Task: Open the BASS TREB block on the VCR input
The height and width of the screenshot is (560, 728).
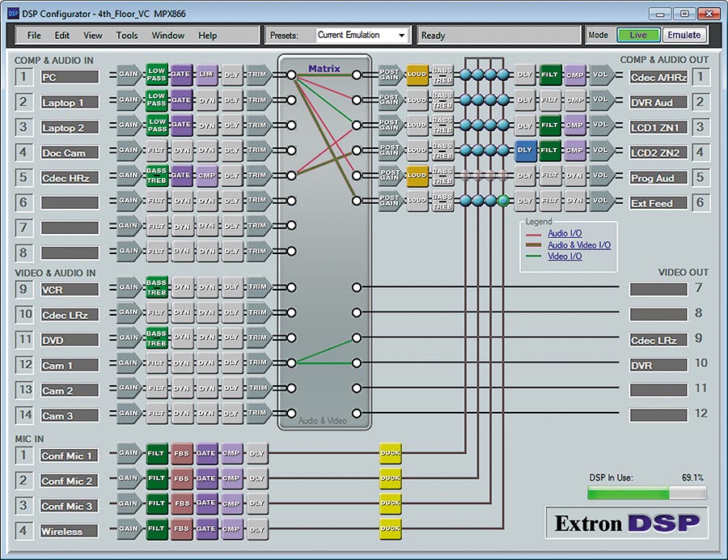Action: 155,288
